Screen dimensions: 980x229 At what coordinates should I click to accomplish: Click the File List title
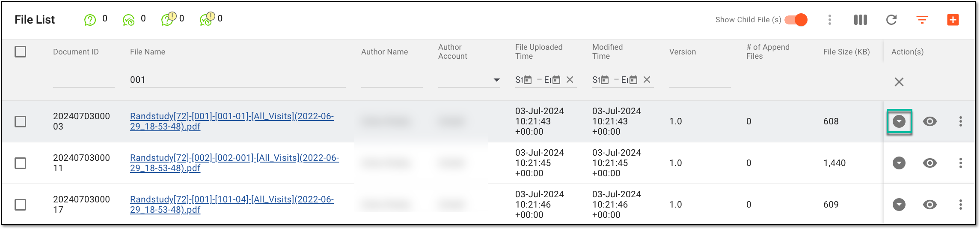click(35, 20)
